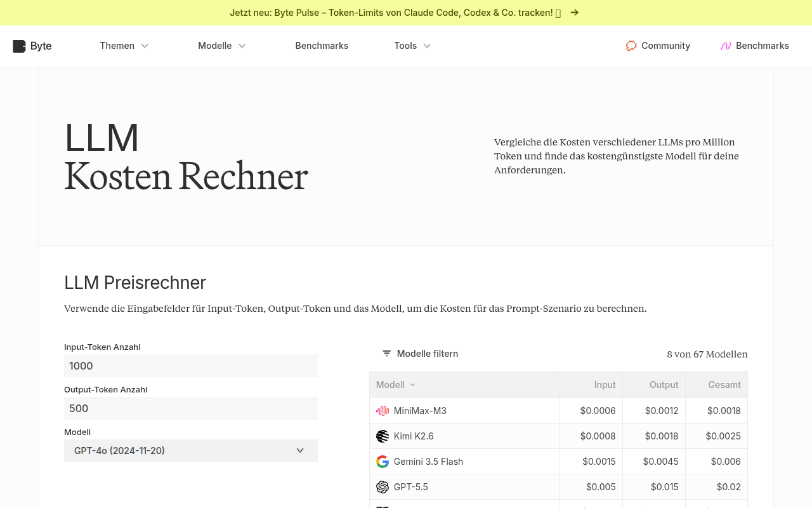
Task: Open the Community link in header
Action: [658, 46]
